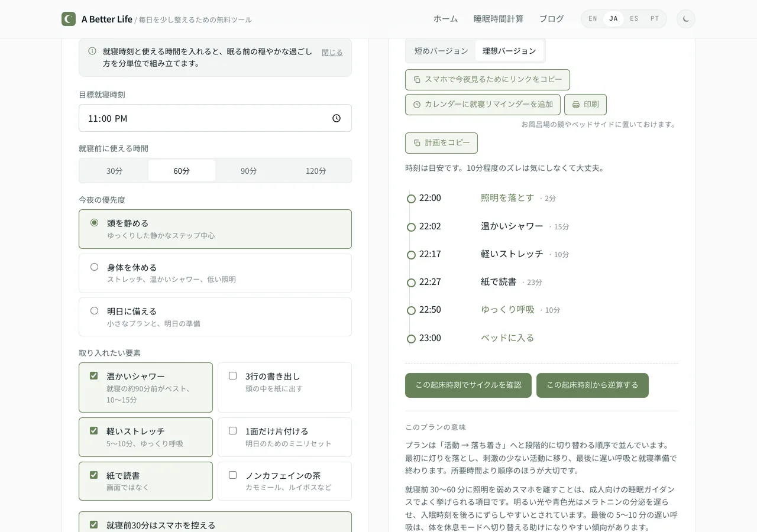
Task: Click the 印刷 button
Action: 585,105
